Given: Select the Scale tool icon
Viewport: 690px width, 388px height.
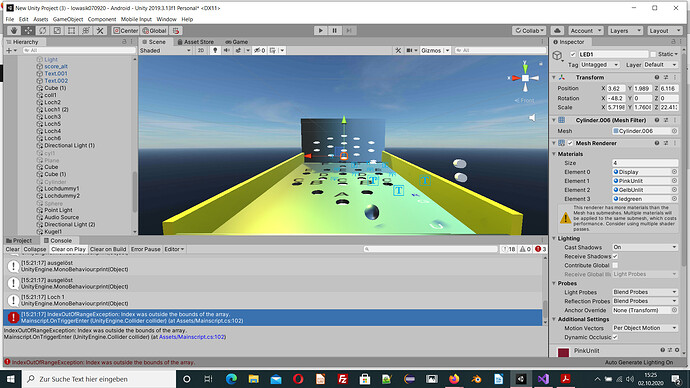Looking at the screenshot, I should 57,30.
